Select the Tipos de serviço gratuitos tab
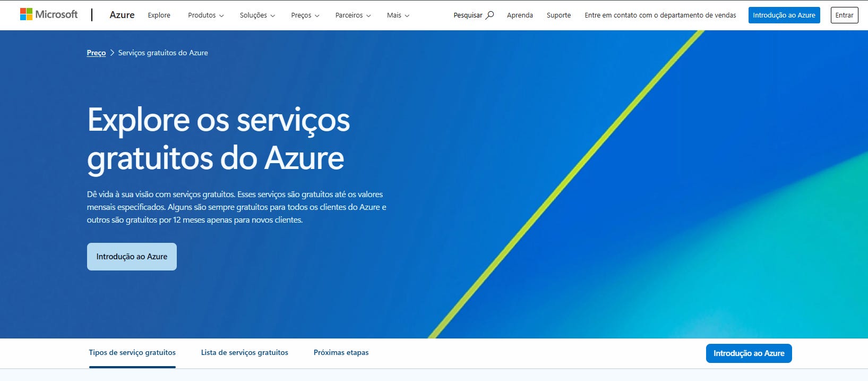 coord(132,352)
